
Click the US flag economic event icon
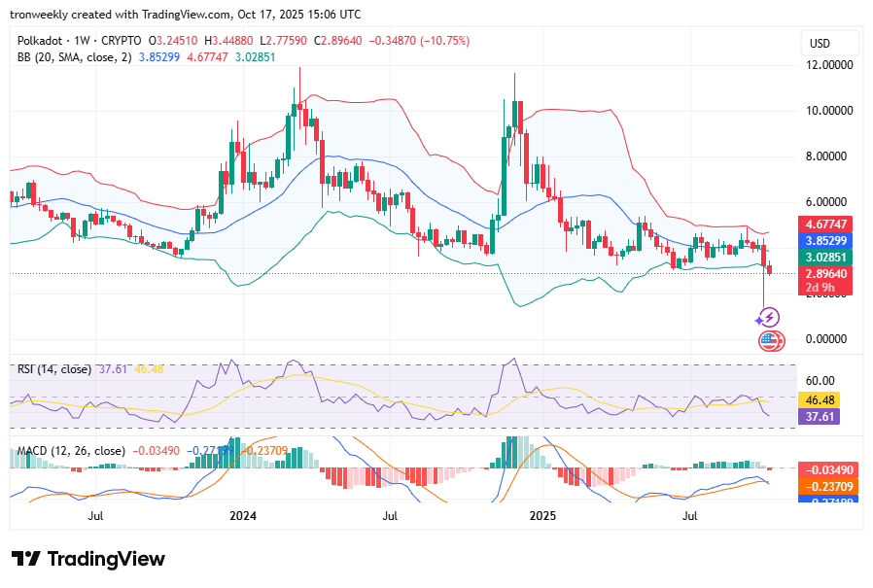tap(770, 340)
